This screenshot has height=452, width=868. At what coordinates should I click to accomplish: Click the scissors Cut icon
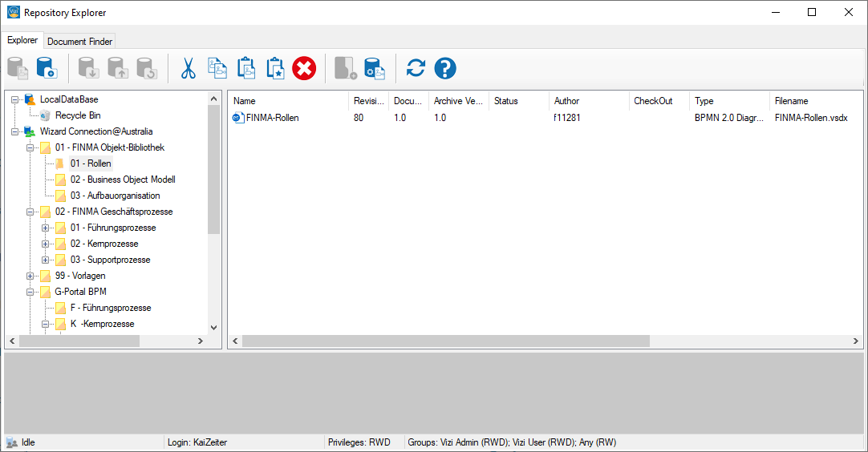(189, 69)
